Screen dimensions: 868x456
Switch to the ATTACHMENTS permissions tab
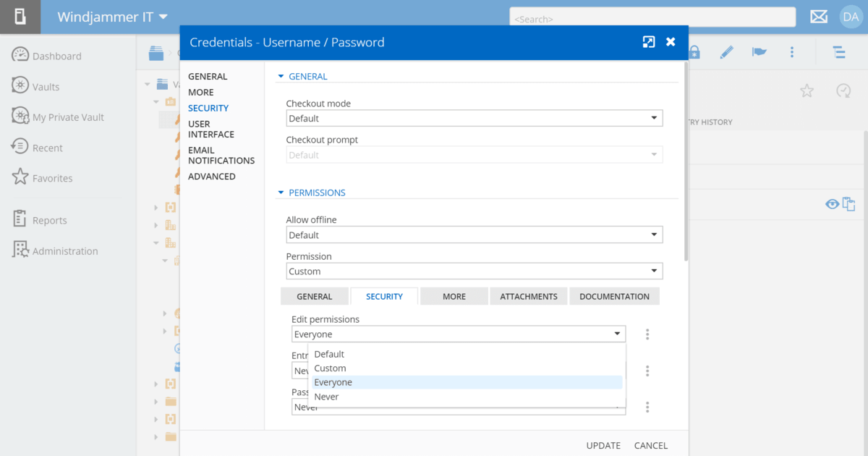coord(529,296)
